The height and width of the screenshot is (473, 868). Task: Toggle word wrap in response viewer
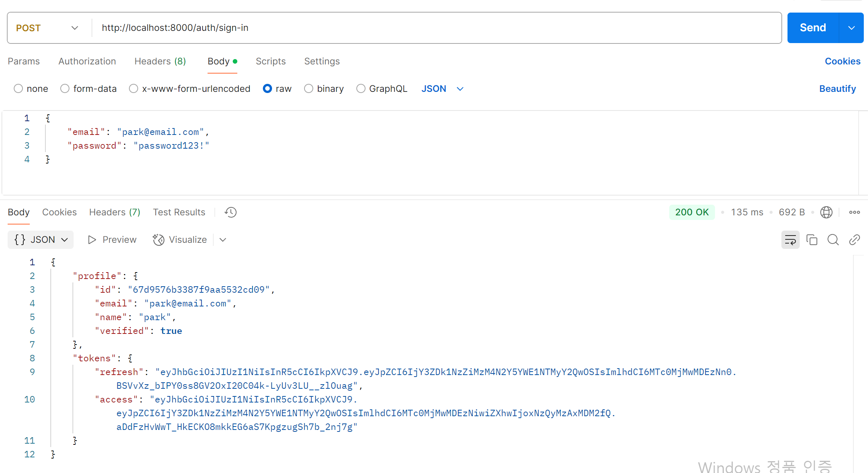[790, 240]
